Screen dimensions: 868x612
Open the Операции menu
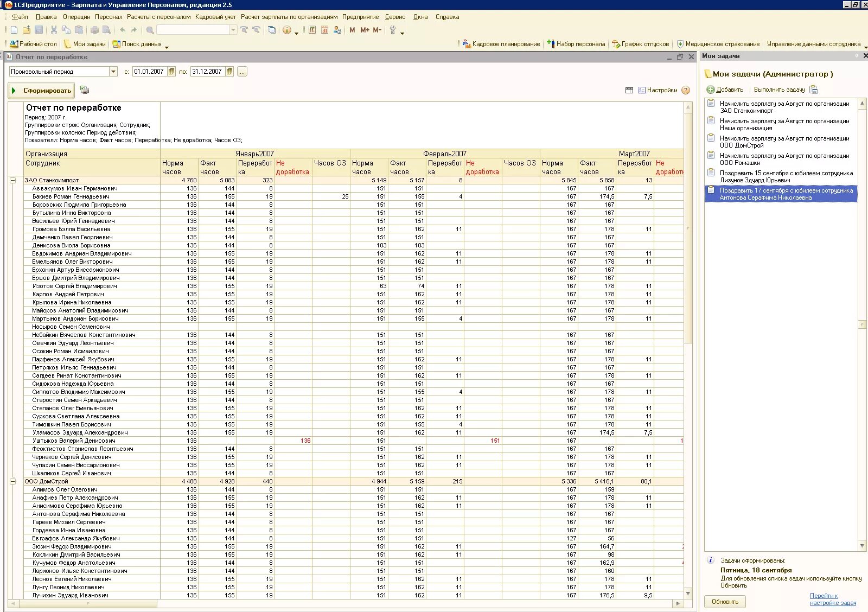pyautogui.click(x=76, y=17)
